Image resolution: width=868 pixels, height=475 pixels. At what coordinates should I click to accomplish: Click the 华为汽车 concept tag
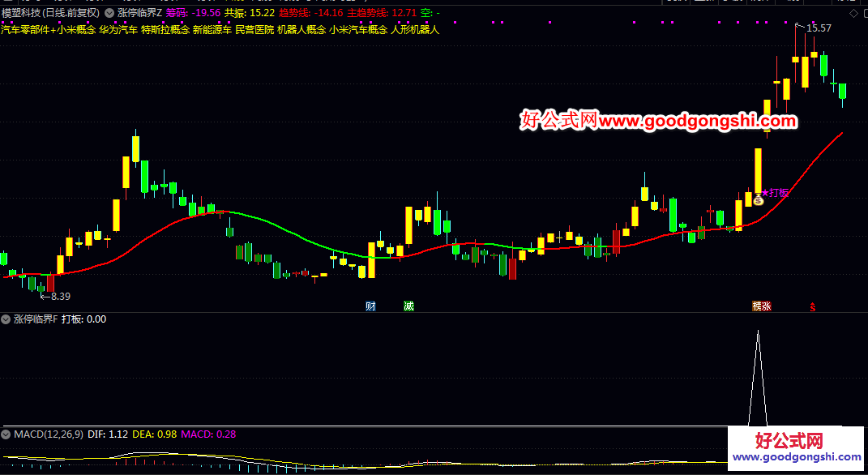point(118,30)
